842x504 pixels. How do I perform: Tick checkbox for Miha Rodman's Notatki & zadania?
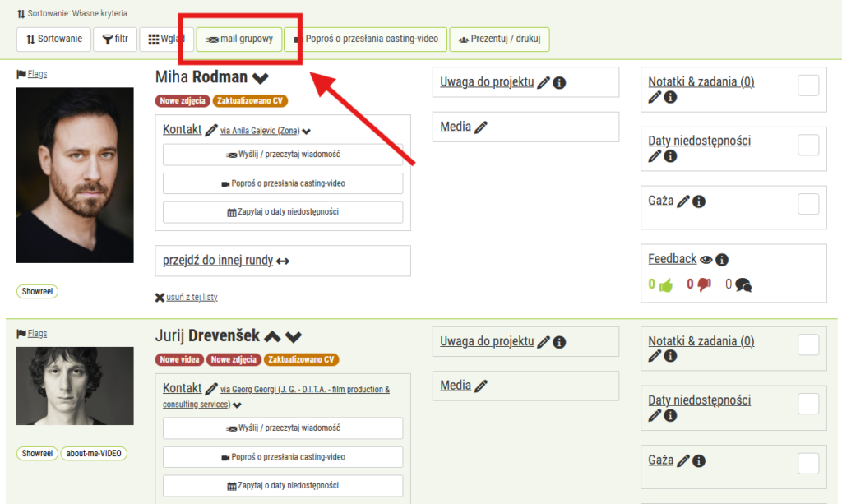pos(808,86)
